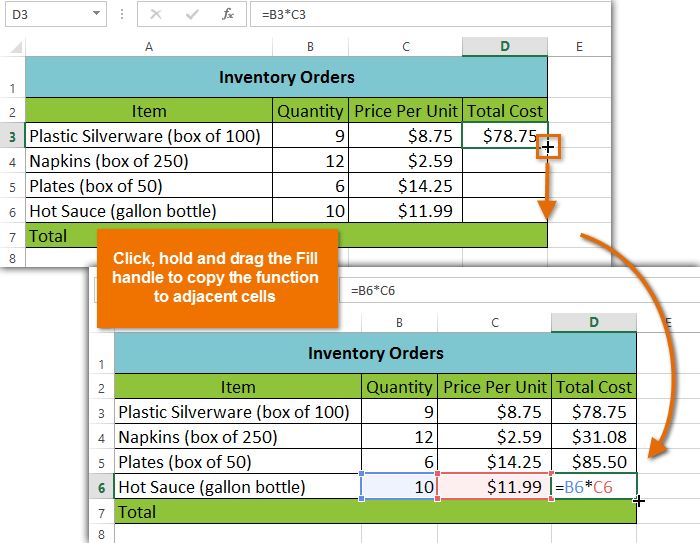Viewport: 700px width, 543px height.
Task: Click Total Cost header in lower sheet
Action: tap(594, 387)
